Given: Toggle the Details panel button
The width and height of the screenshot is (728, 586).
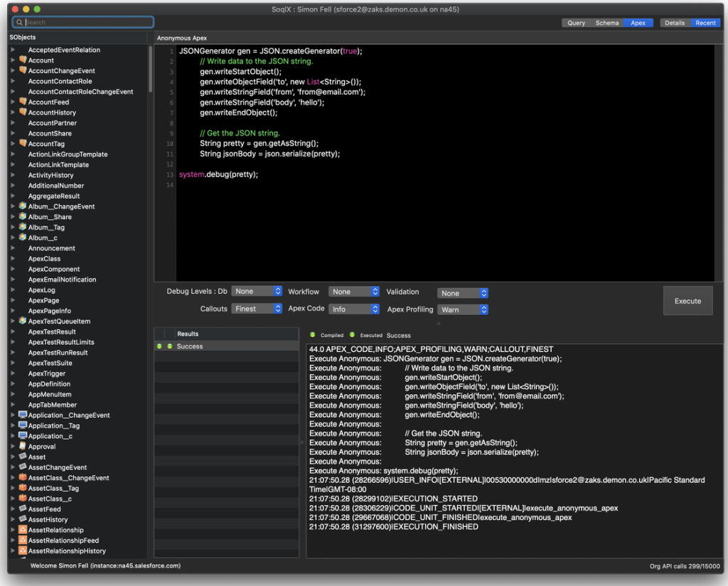Looking at the screenshot, I should click(x=675, y=23).
